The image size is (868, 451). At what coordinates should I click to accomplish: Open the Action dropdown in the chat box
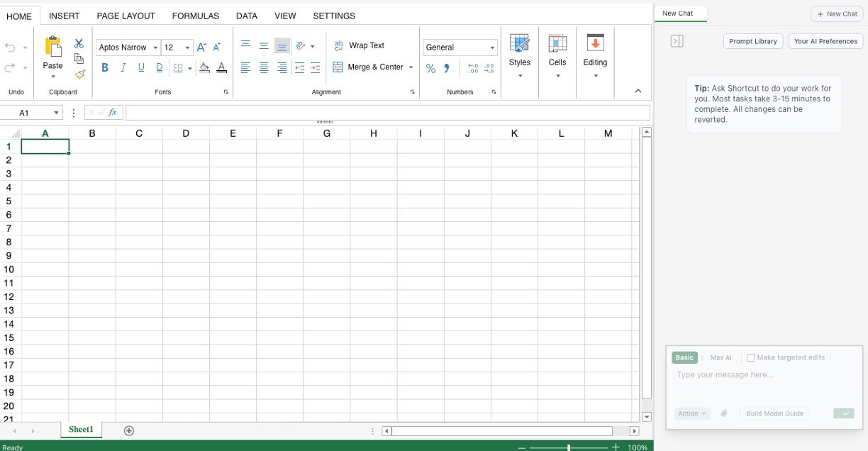(692, 413)
